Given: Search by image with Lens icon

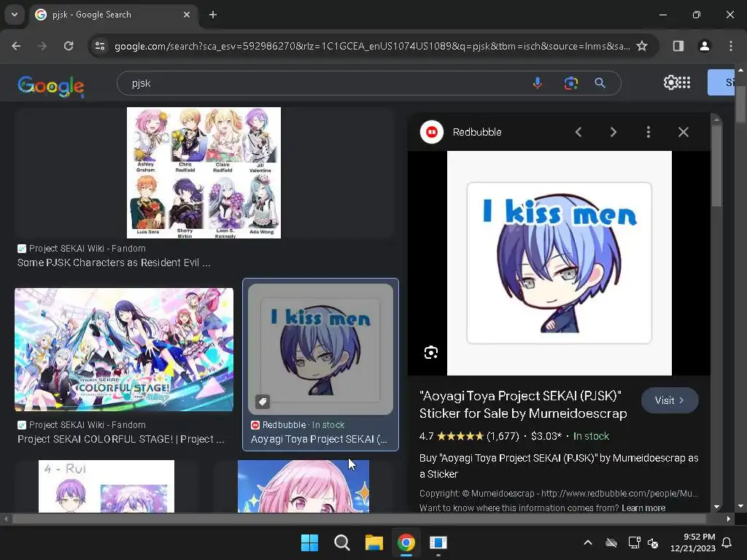Looking at the screenshot, I should [x=570, y=83].
